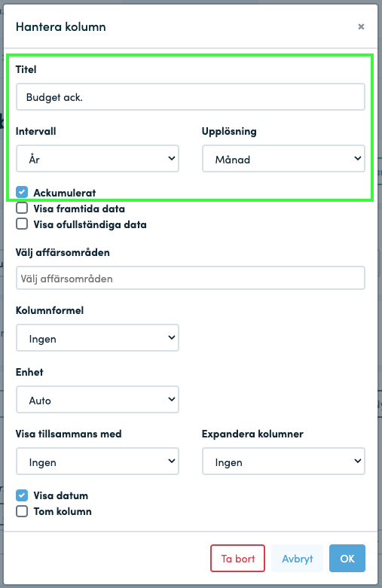The width and height of the screenshot is (382, 588).
Task: Expand the Kolumnformel dropdown
Action: 97,338
